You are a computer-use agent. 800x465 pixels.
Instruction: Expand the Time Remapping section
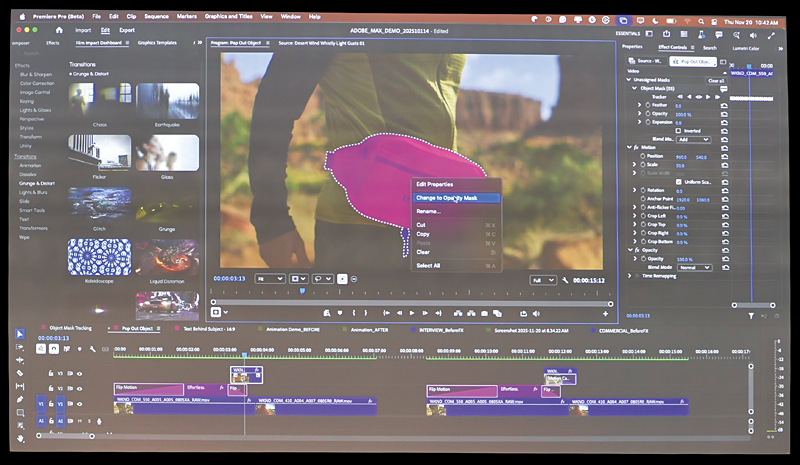(x=630, y=276)
